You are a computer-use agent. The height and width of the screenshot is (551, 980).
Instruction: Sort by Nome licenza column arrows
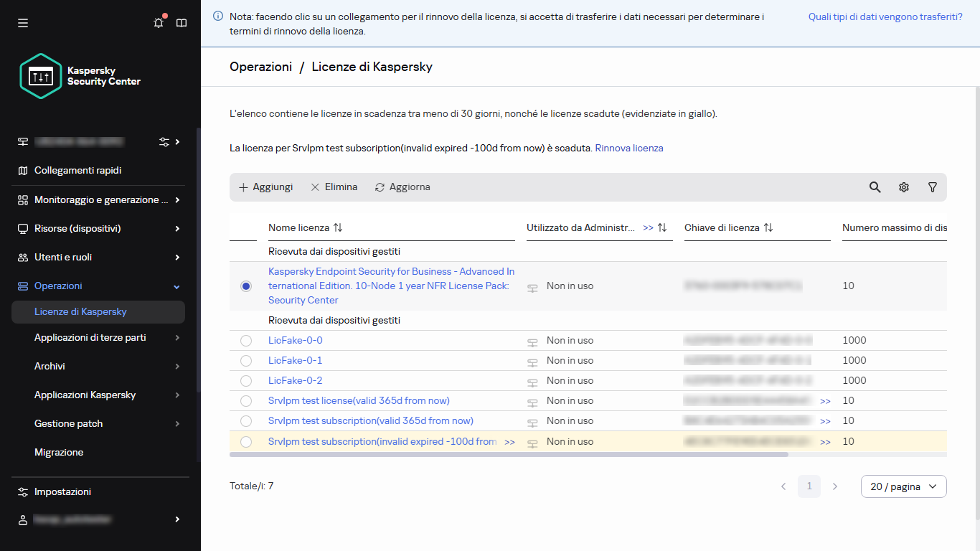point(338,227)
